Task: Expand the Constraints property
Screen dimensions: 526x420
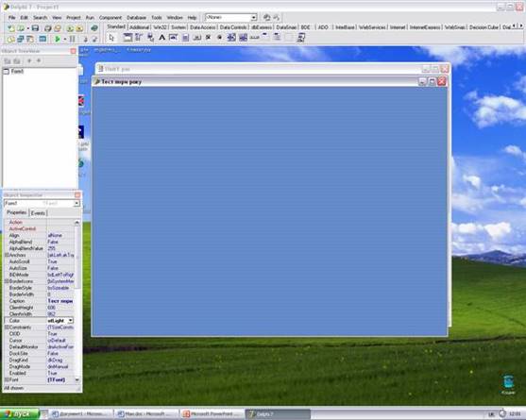Action: tap(7, 328)
